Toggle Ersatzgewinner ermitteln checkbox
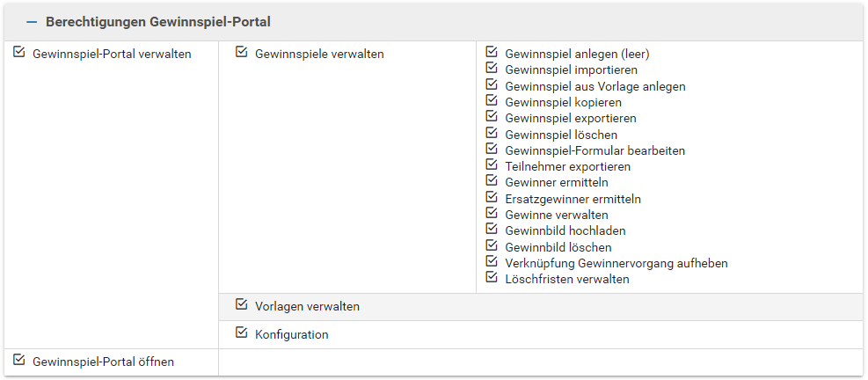The width and height of the screenshot is (868, 380). pyautogui.click(x=492, y=198)
